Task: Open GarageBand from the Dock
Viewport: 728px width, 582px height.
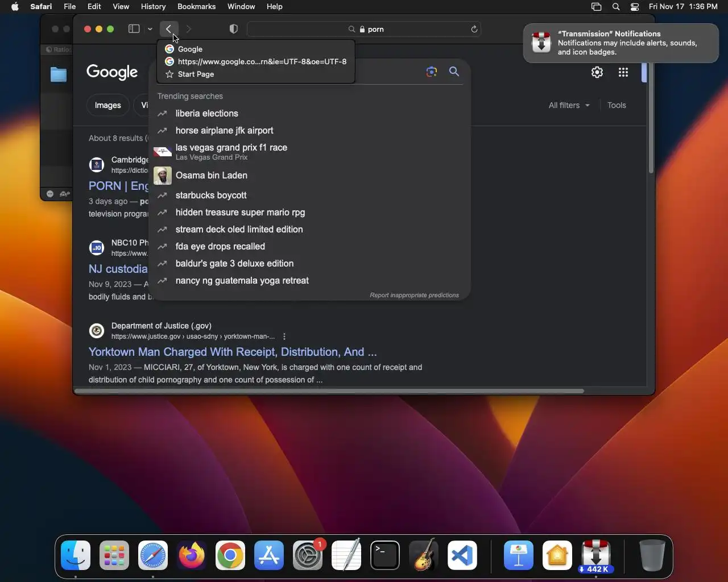Action: point(424,555)
